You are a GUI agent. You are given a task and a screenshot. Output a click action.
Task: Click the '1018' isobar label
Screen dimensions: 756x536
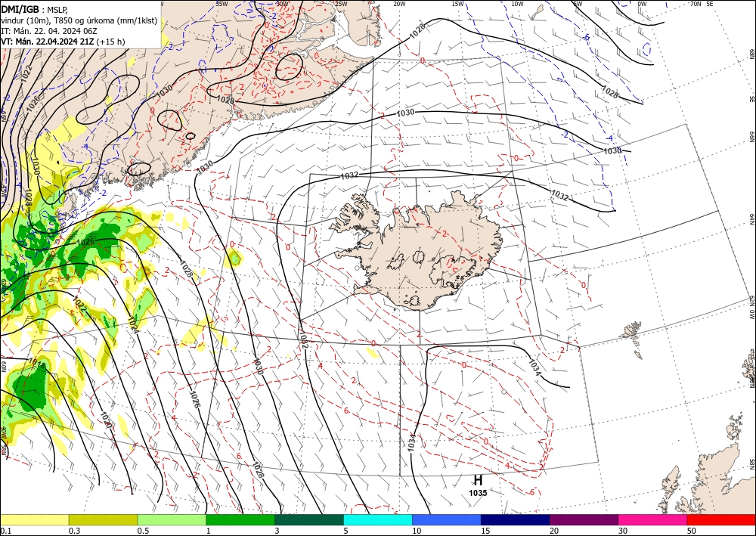click(38, 364)
